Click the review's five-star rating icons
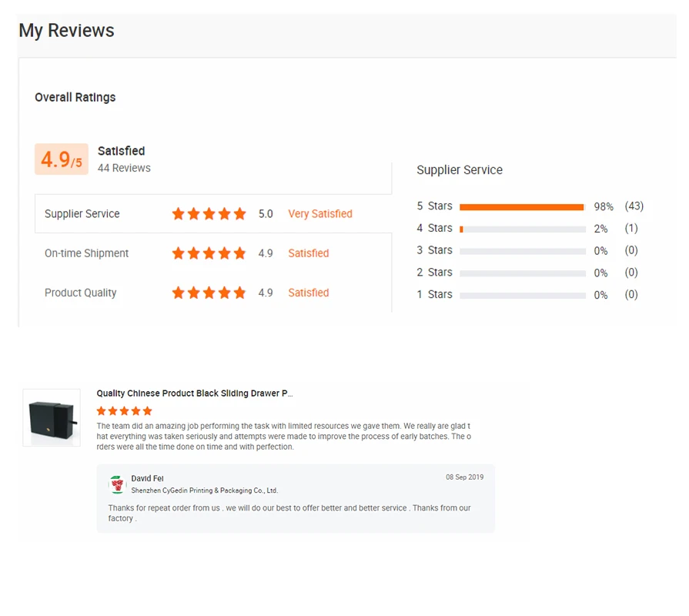The width and height of the screenshot is (689, 616). coord(125,411)
